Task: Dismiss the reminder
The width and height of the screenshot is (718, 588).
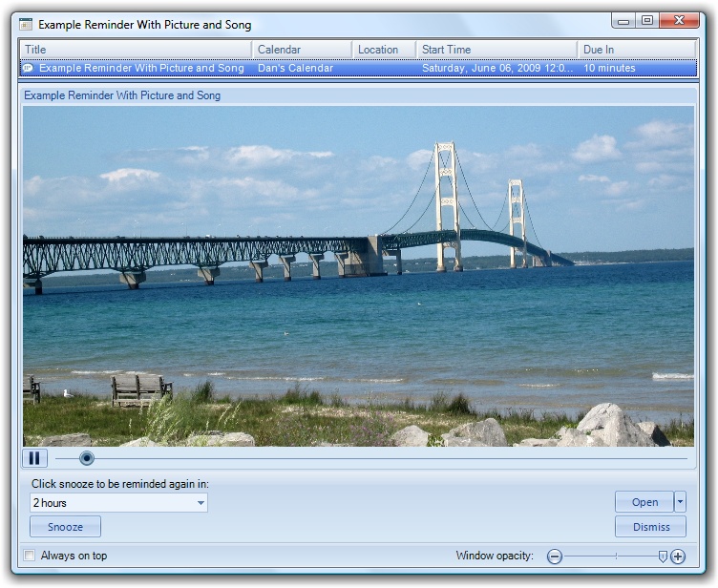Action: 651,527
